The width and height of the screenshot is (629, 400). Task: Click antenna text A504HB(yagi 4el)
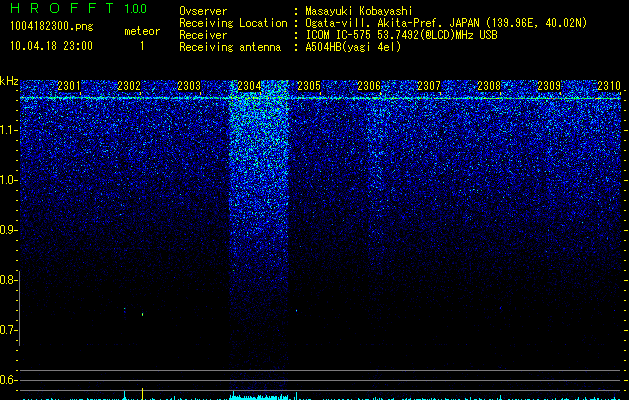353,47
